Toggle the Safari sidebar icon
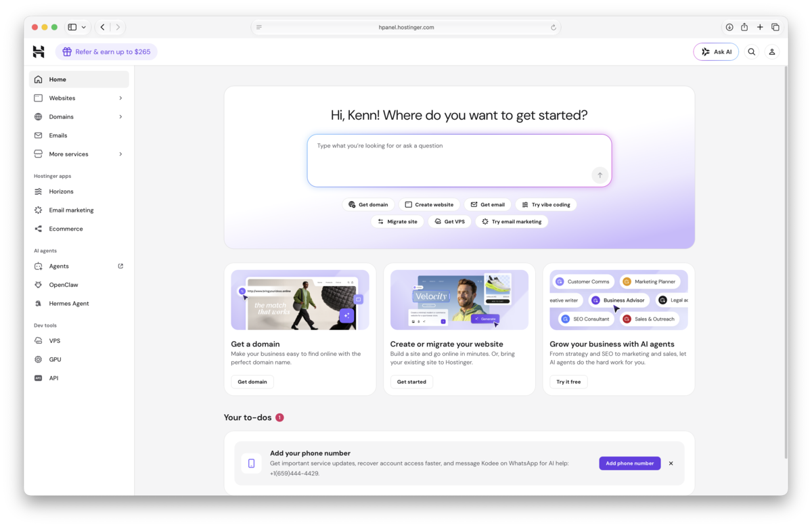This screenshot has width=812, height=527. [x=72, y=27]
